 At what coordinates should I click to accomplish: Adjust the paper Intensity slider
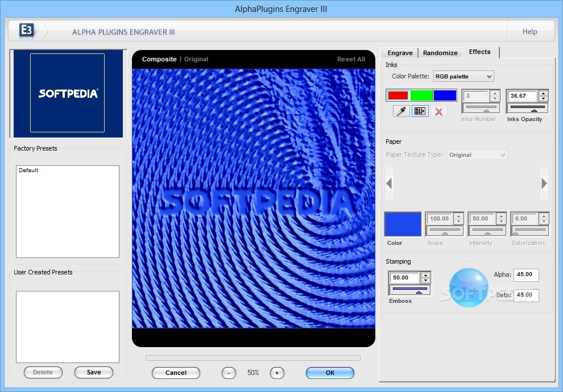pyautogui.click(x=487, y=231)
